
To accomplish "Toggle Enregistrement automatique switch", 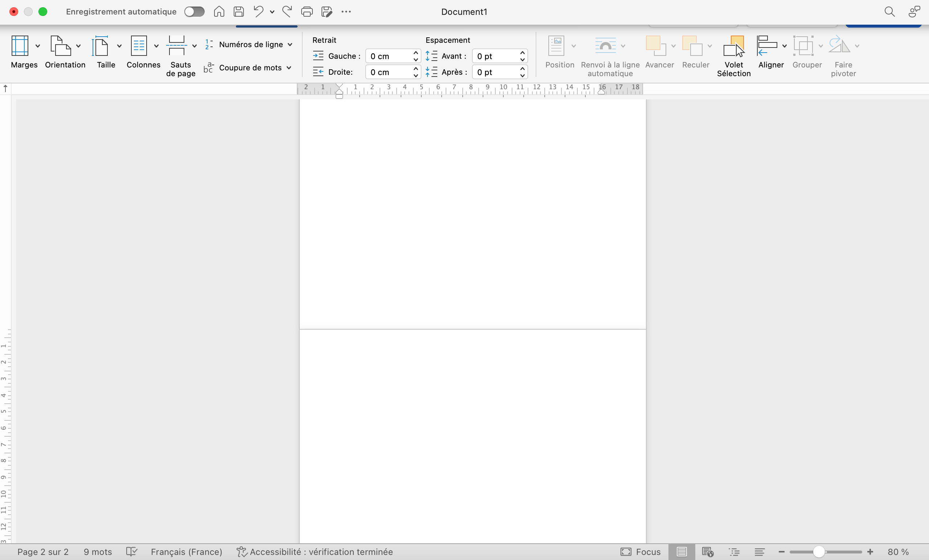I will coord(194,12).
